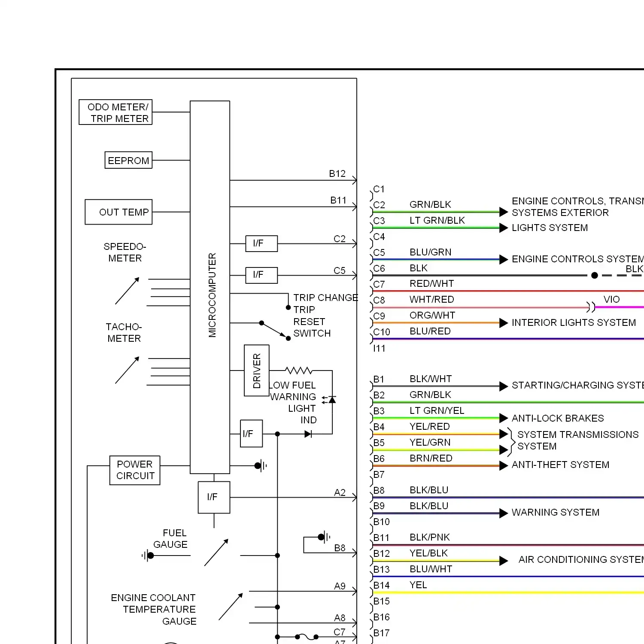Select the B6 connector pin label
The height and width of the screenshot is (644, 644).
pos(379,459)
